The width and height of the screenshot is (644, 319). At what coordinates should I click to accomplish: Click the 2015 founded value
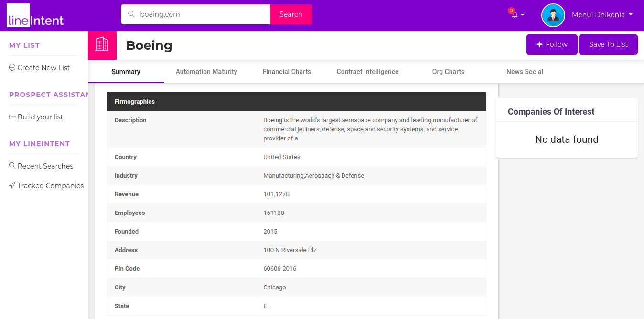[x=270, y=231]
